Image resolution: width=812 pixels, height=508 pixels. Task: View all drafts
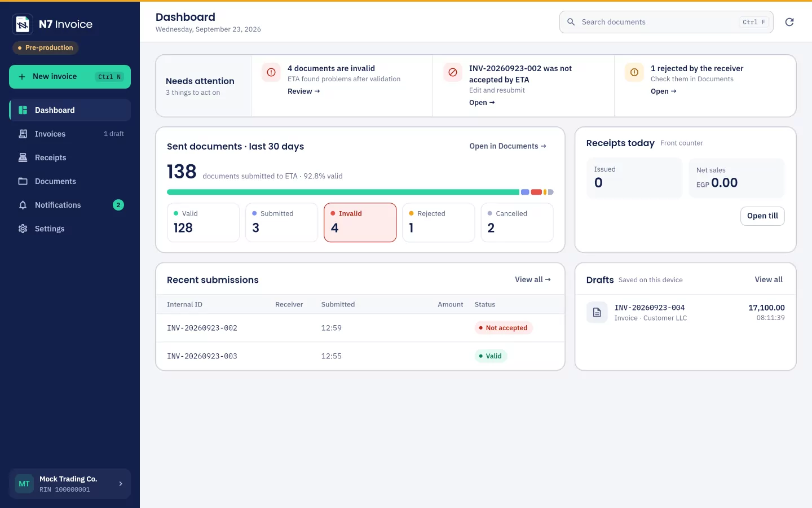pos(769,279)
